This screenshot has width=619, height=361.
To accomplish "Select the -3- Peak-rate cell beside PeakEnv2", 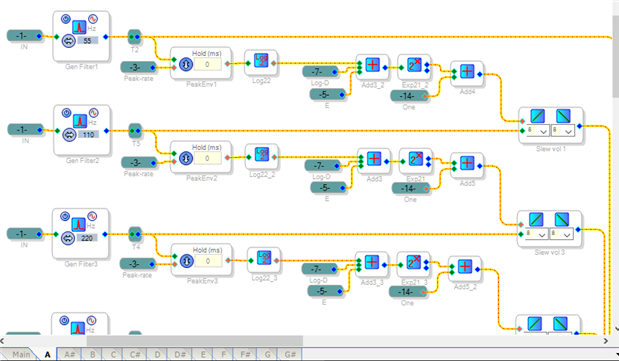I will point(139,163).
